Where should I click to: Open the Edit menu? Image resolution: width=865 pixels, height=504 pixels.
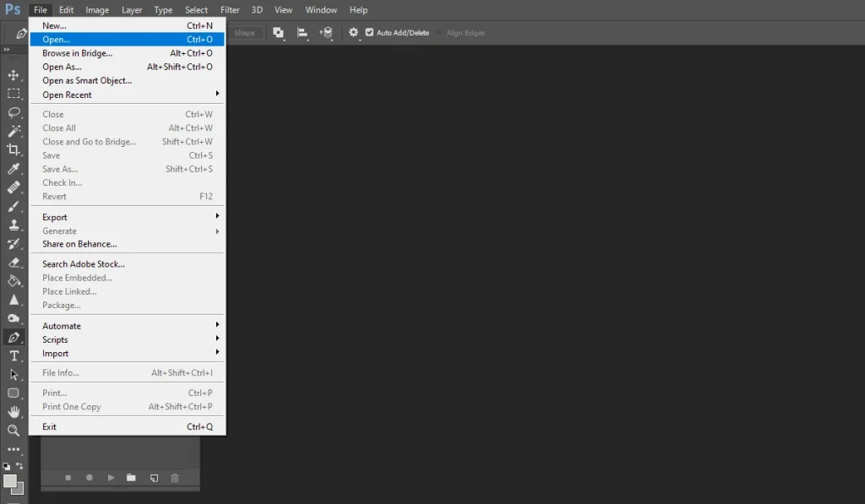[66, 10]
